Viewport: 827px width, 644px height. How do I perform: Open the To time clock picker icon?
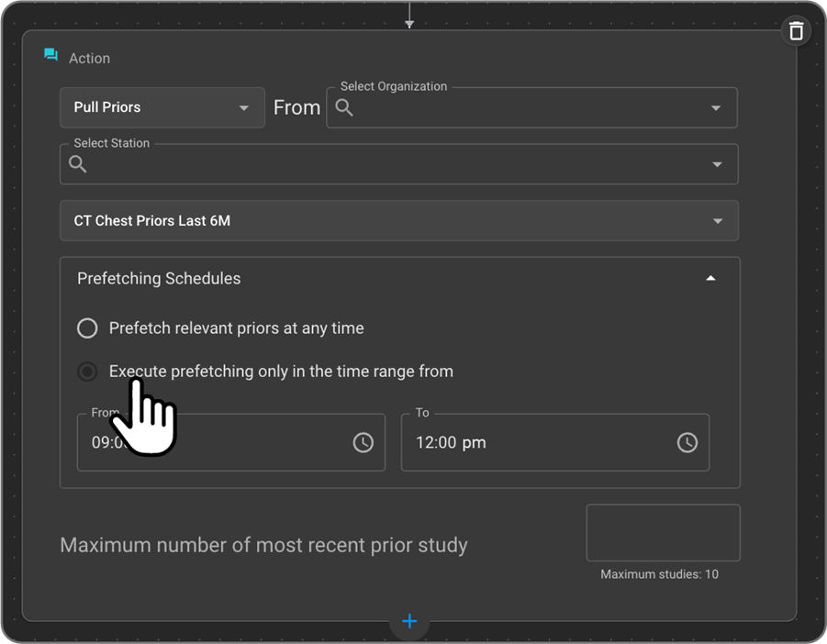click(687, 442)
